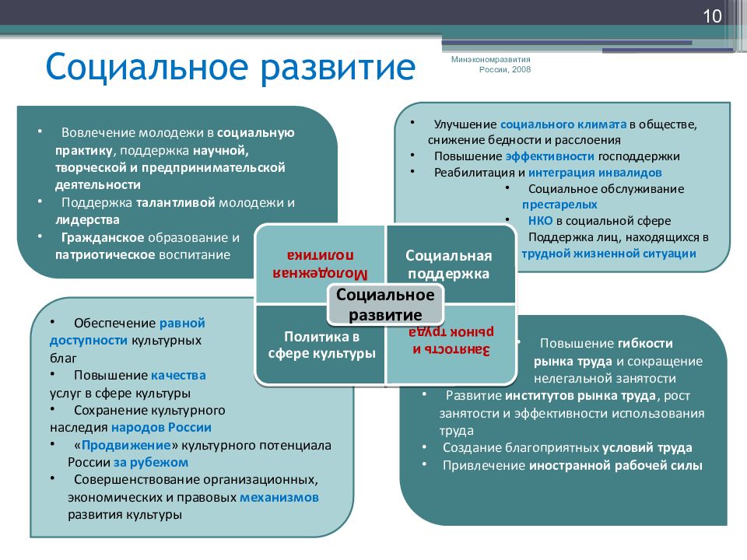Viewport: 747px width, 560px height.
Task: Click the blue word "равной" after "Обеспечение"
Action: click(x=182, y=323)
